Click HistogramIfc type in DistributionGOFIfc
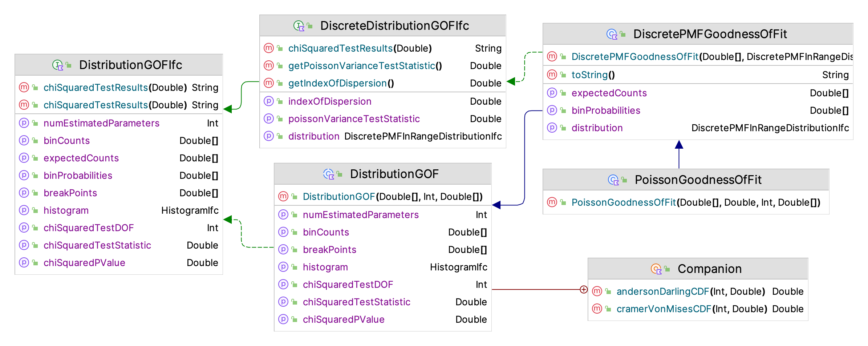 pos(190,210)
